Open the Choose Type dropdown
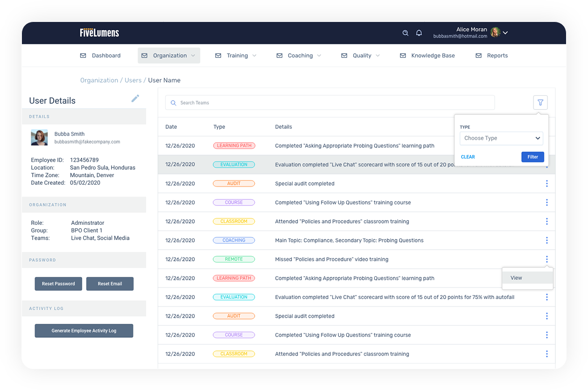 pos(501,138)
